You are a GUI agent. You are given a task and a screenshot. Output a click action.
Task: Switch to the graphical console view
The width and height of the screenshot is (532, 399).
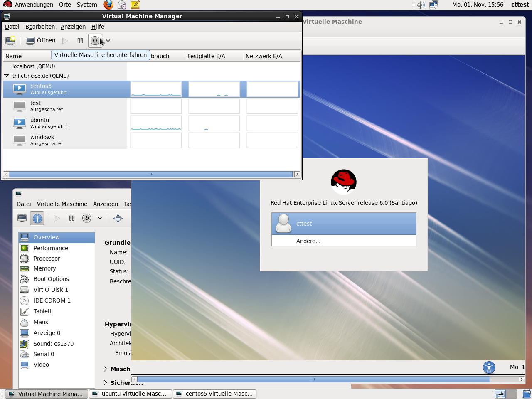tap(22, 218)
